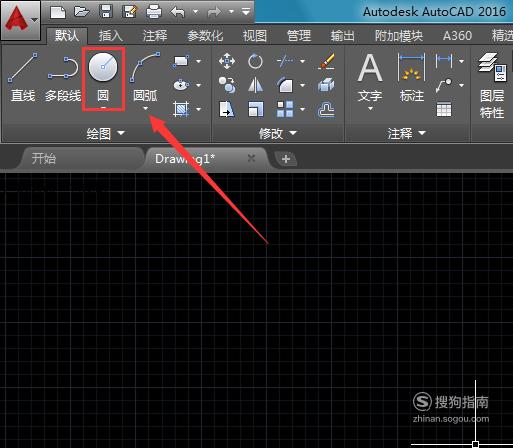
Task: Select the Rotate tool
Action: click(255, 61)
